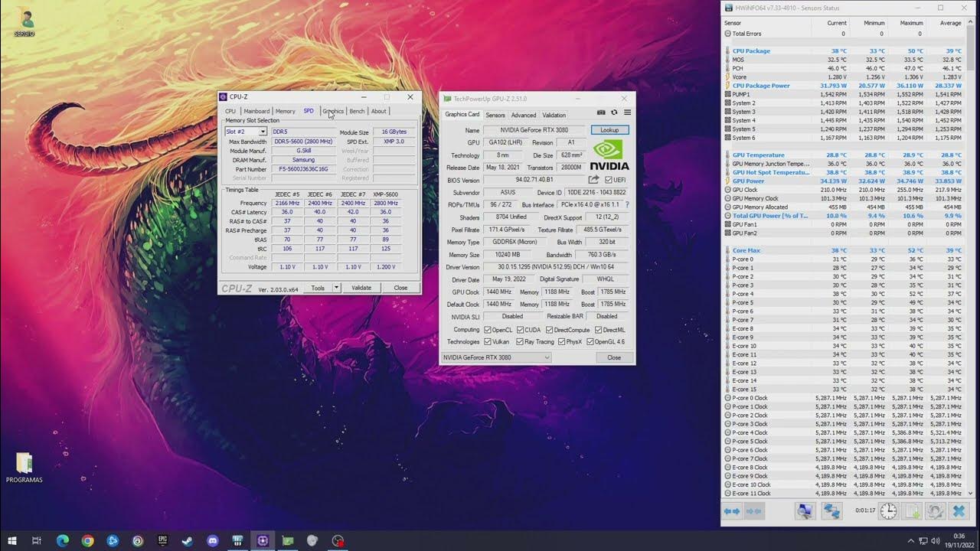Show hidden icons in the system tray
Screen dimensions: 980x551
(911, 540)
